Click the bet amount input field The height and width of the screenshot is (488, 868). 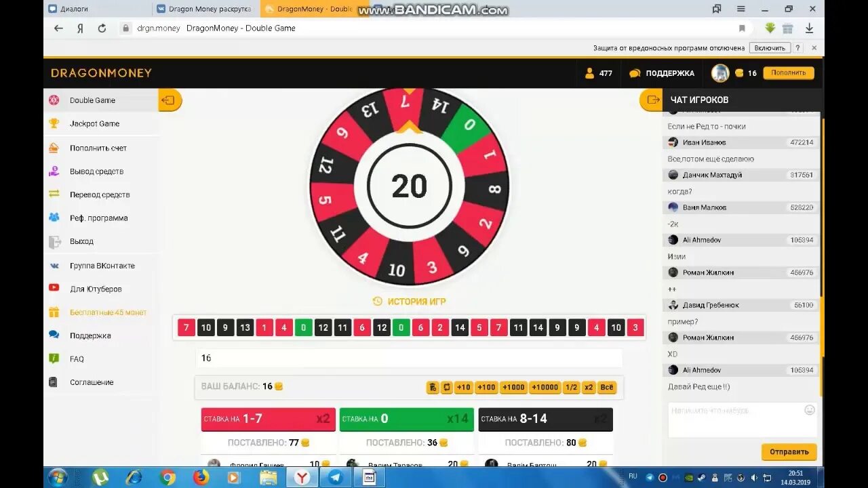(x=409, y=358)
